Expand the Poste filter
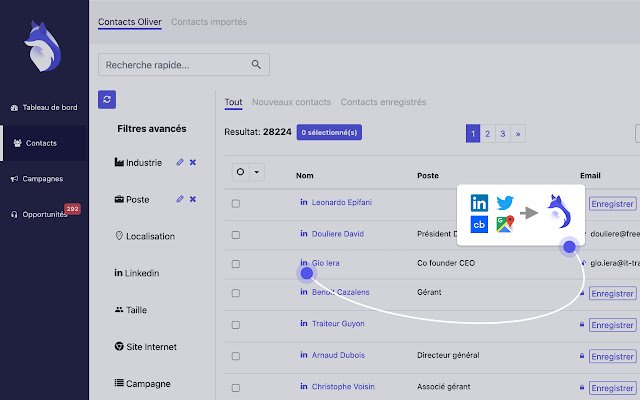The height and width of the screenshot is (400, 640). [132, 199]
